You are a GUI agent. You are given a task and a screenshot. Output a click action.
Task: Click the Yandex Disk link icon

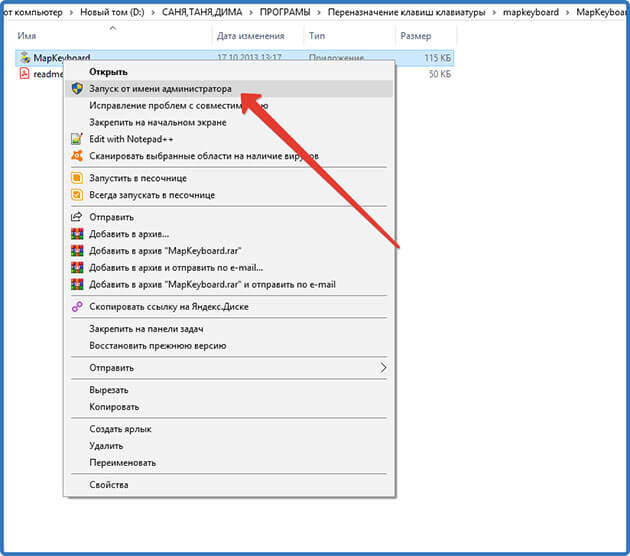tap(77, 307)
